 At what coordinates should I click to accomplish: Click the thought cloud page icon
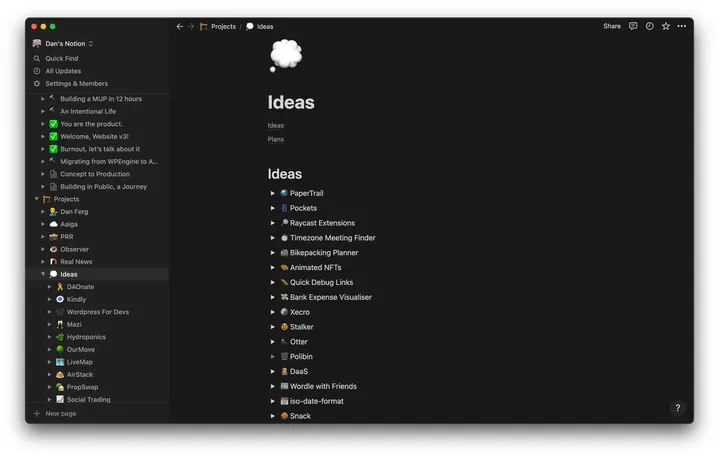[286, 56]
